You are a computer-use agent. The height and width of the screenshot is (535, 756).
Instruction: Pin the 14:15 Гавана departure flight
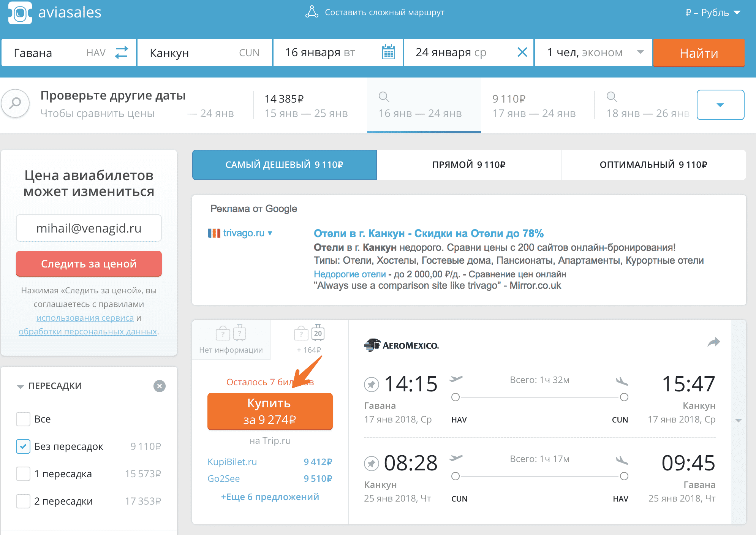pos(371,384)
